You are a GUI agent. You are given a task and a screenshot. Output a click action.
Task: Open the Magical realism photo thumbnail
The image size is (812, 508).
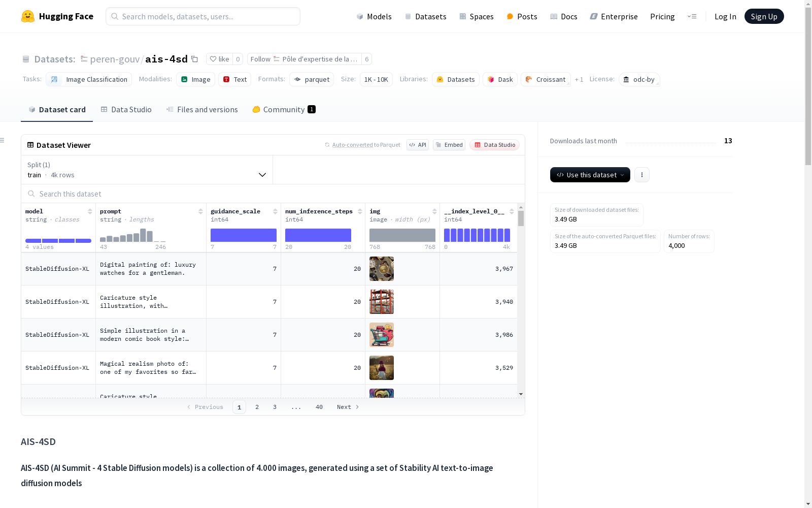(382, 368)
